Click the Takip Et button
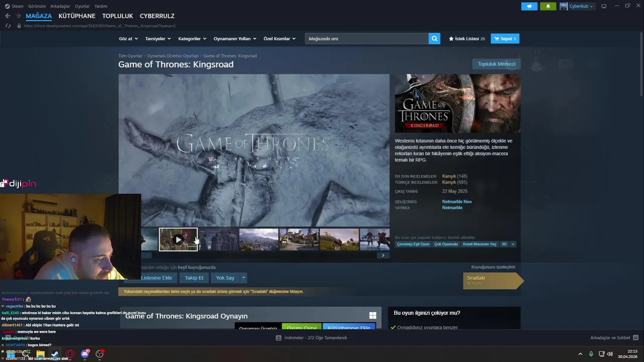Viewport: 644px width, 362px height. coord(194,278)
